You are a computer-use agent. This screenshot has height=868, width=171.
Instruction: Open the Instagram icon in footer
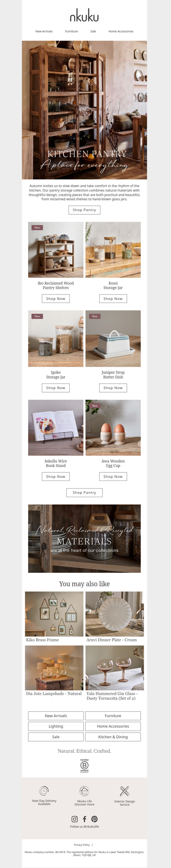pyautogui.click(x=74, y=819)
